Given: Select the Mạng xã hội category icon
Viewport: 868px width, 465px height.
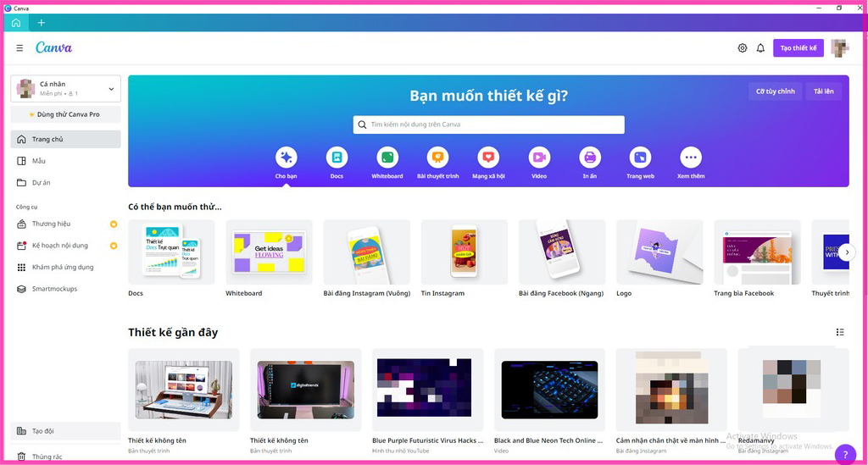Looking at the screenshot, I should (488, 158).
